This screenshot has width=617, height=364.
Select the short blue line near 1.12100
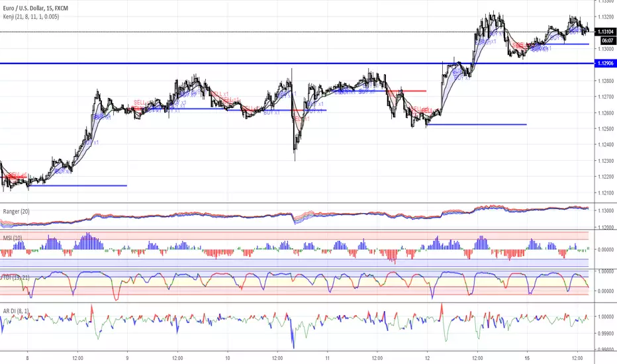click(77, 185)
